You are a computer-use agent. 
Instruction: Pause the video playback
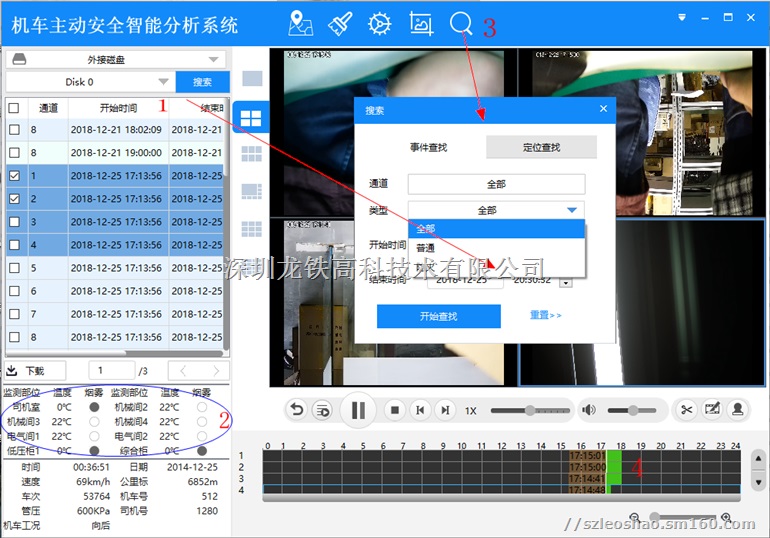[x=358, y=410]
